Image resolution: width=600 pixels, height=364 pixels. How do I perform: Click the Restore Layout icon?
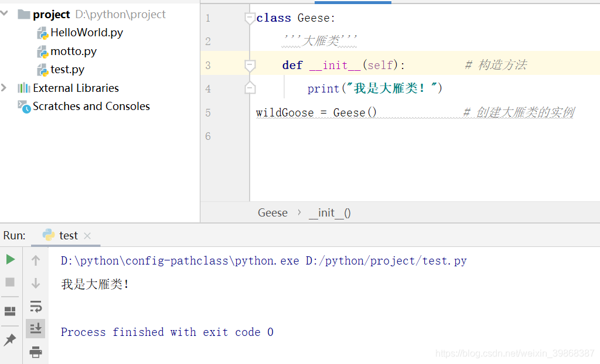coord(10,311)
